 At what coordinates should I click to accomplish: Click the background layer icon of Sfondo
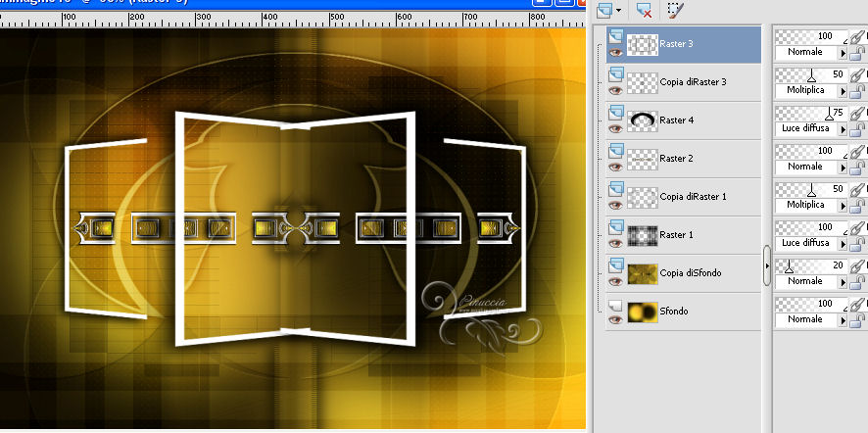[x=615, y=305]
